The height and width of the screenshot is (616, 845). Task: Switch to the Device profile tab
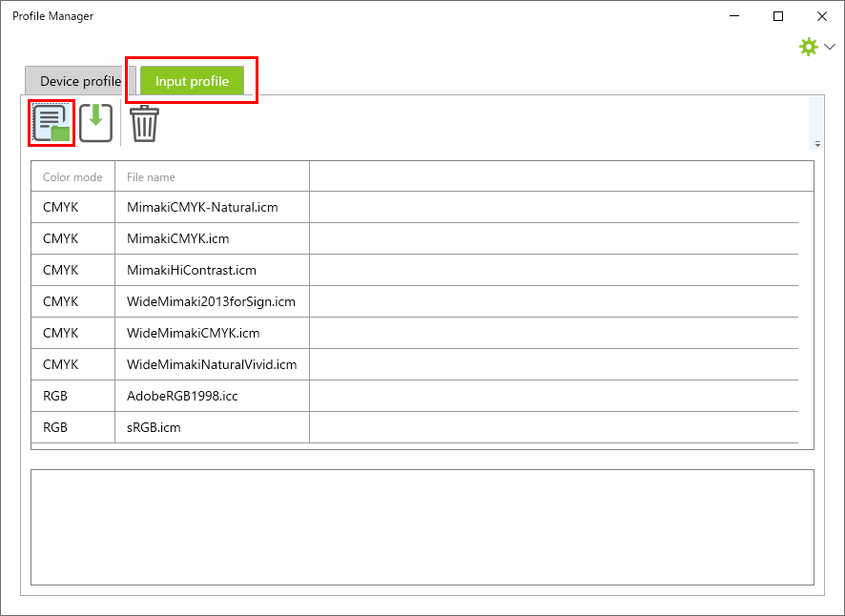pyautogui.click(x=80, y=81)
